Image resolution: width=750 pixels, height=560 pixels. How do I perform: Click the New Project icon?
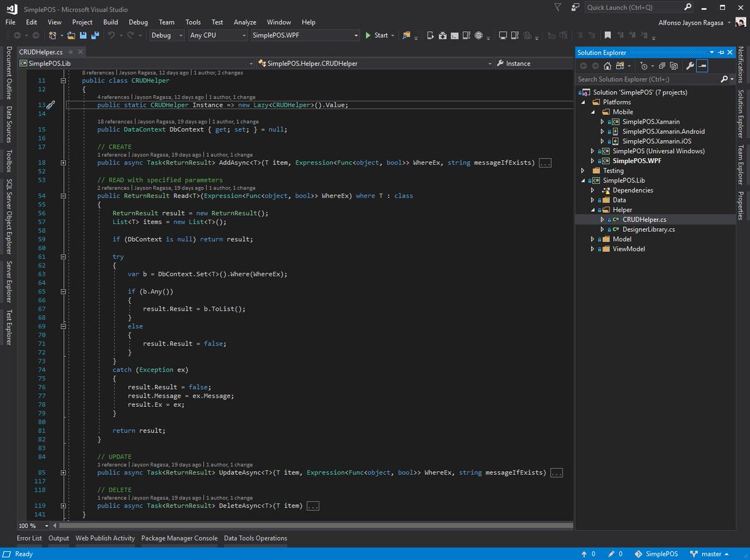pos(53,36)
